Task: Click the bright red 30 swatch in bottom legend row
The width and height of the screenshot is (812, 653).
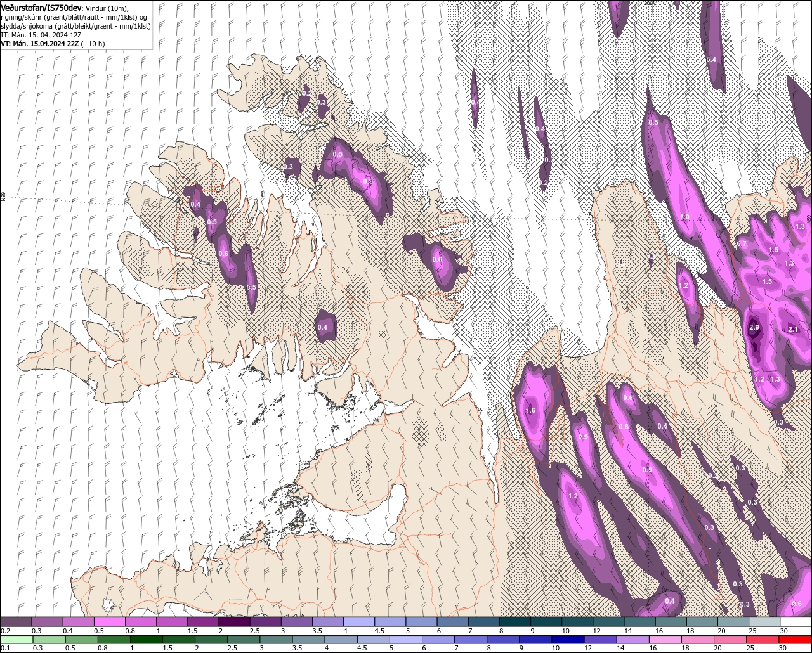Action: pos(795,640)
